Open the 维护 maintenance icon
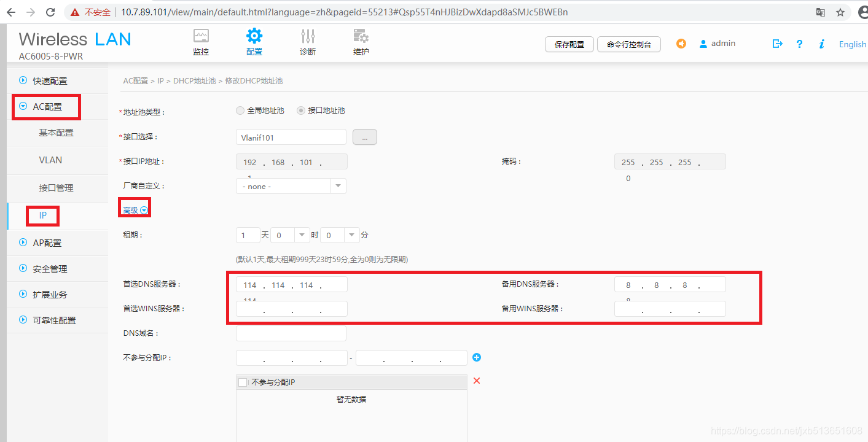This screenshot has width=868, height=442. click(x=361, y=36)
